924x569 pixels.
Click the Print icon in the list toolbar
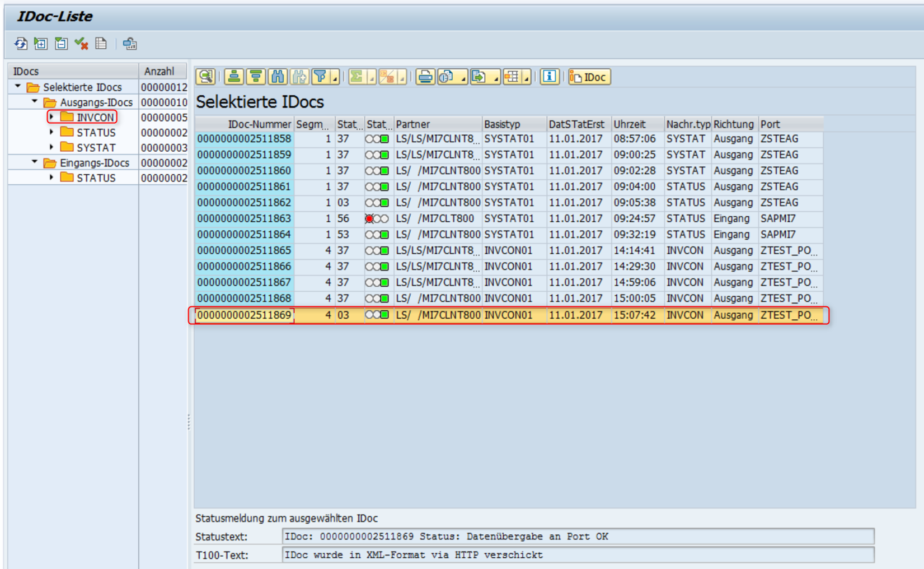pos(425,77)
